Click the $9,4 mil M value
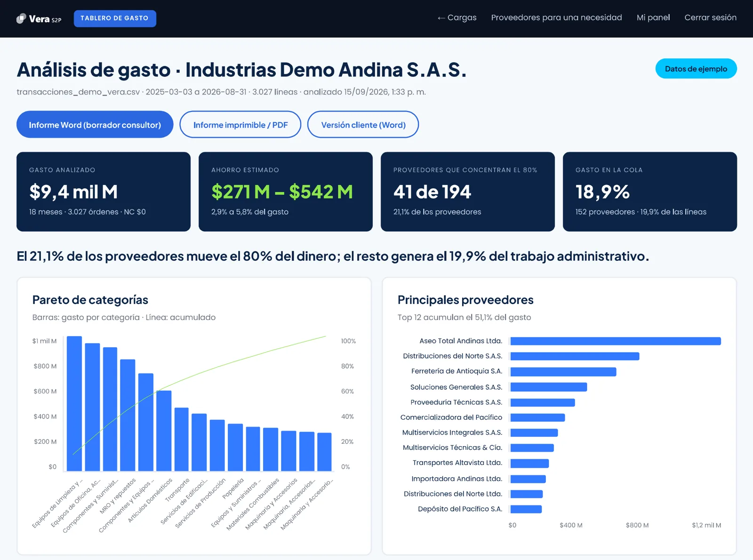This screenshot has height=560, width=753. pos(73,192)
